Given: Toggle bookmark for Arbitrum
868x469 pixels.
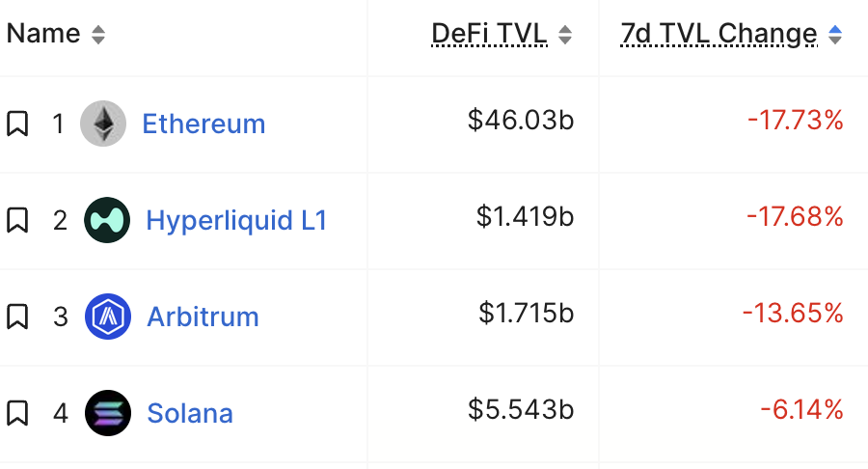Looking at the screenshot, I should coord(17,317).
